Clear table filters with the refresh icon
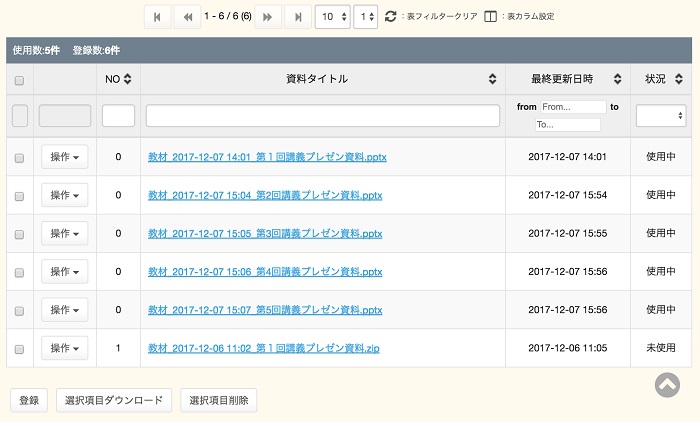This screenshot has width=700, height=422. 390,17
